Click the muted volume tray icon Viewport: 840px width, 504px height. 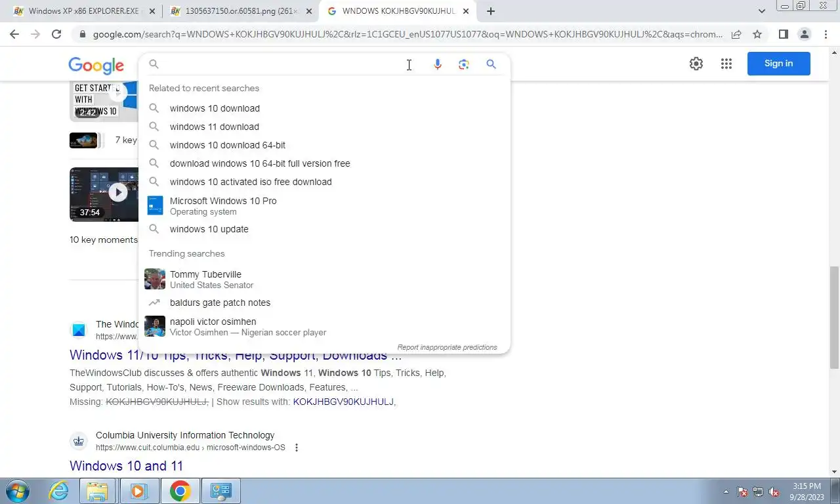[774, 492]
